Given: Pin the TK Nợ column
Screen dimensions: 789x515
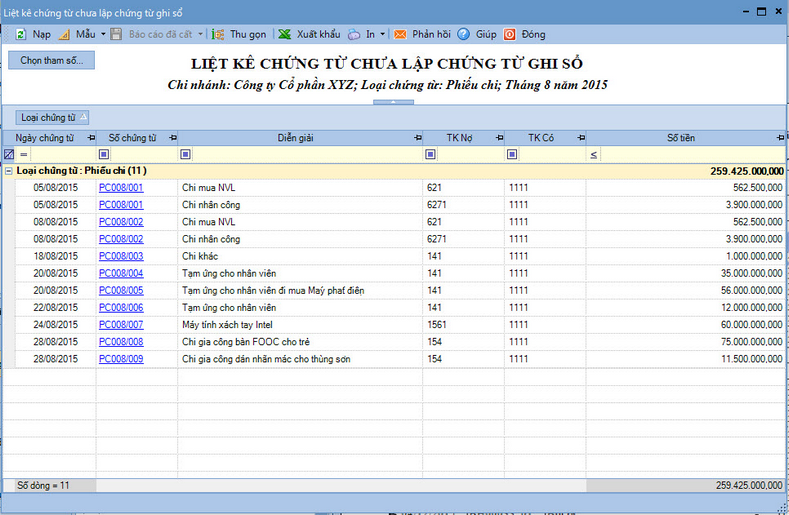Looking at the screenshot, I should (x=499, y=138).
